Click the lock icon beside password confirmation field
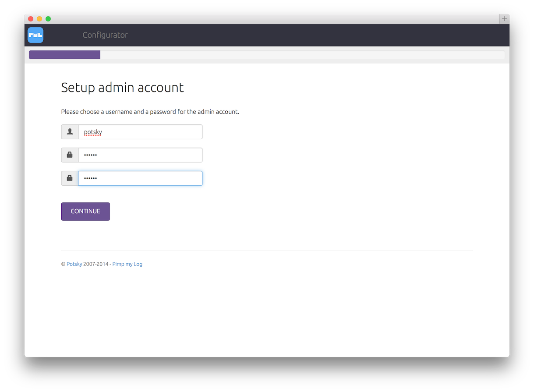This screenshot has height=392, width=534. coord(70,178)
